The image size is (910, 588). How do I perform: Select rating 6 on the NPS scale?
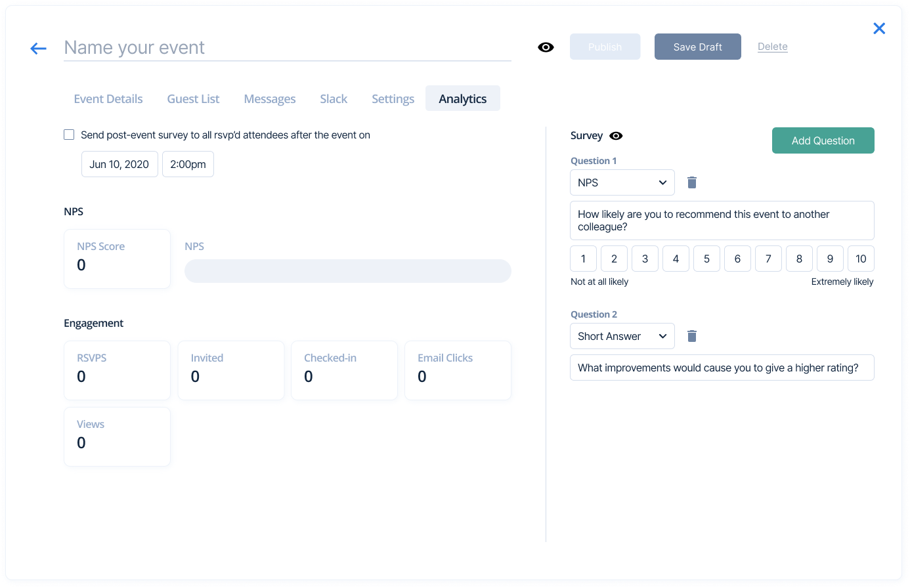(x=737, y=259)
